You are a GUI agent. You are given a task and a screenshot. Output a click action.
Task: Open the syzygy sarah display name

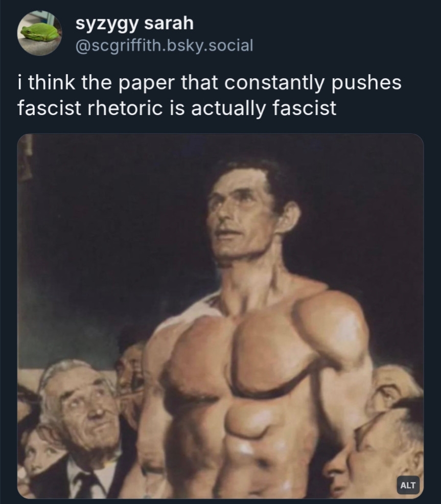point(135,24)
